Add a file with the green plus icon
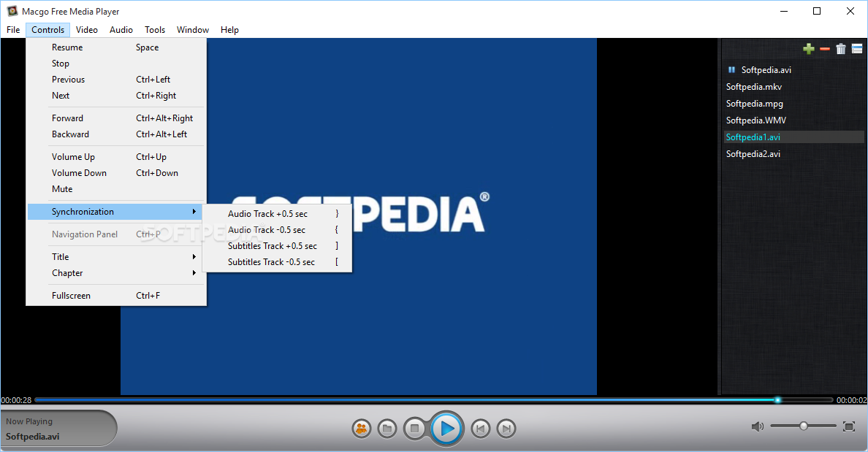This screenshot has height=452, width=868. [809, 49]
